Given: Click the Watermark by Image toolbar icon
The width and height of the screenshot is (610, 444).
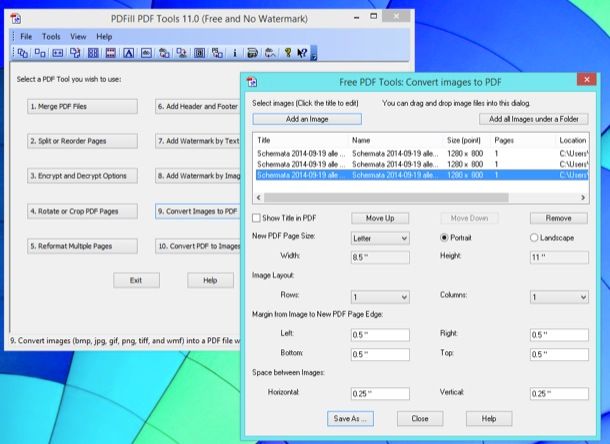Looking at the screenshot, I should (x=146, y=53).
